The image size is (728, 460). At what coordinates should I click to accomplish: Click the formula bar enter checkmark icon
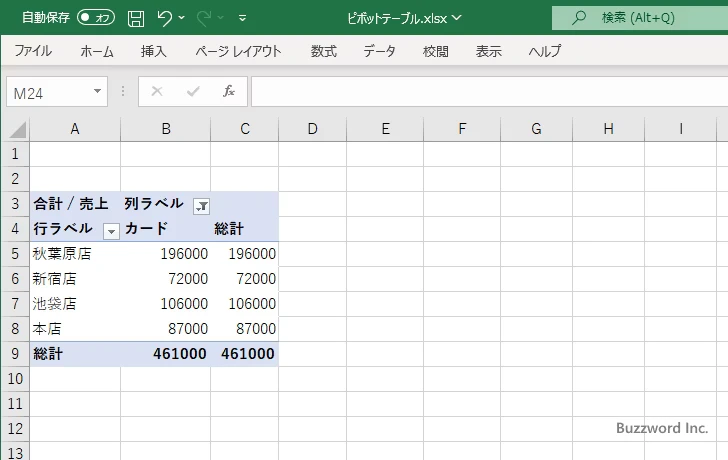pyautogui.click(x=192, y=91)
